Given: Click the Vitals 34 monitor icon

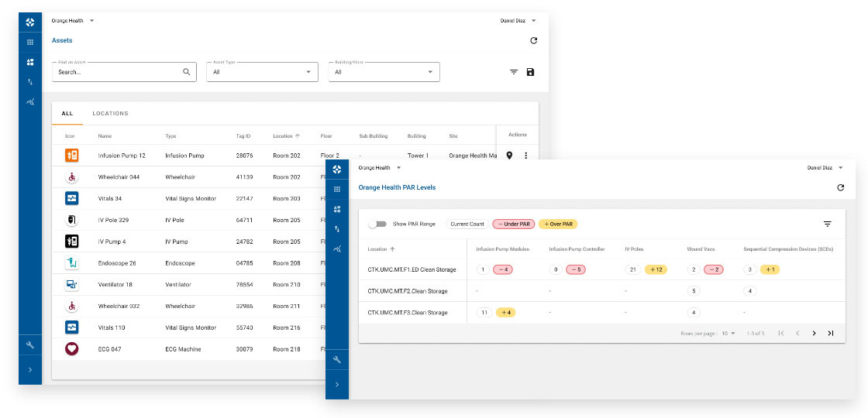Looking at the screenshot, I should click(x=72, y=198).
